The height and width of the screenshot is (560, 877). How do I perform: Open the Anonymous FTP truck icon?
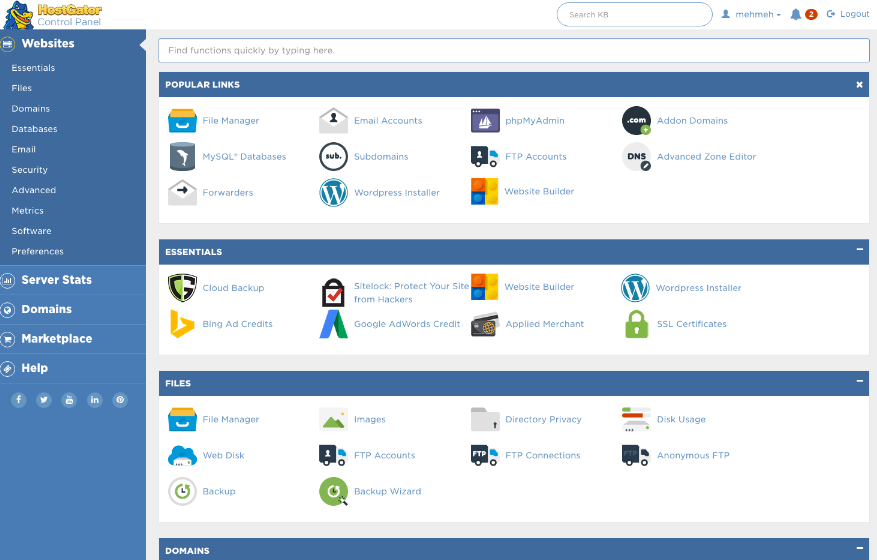point(636,455)
